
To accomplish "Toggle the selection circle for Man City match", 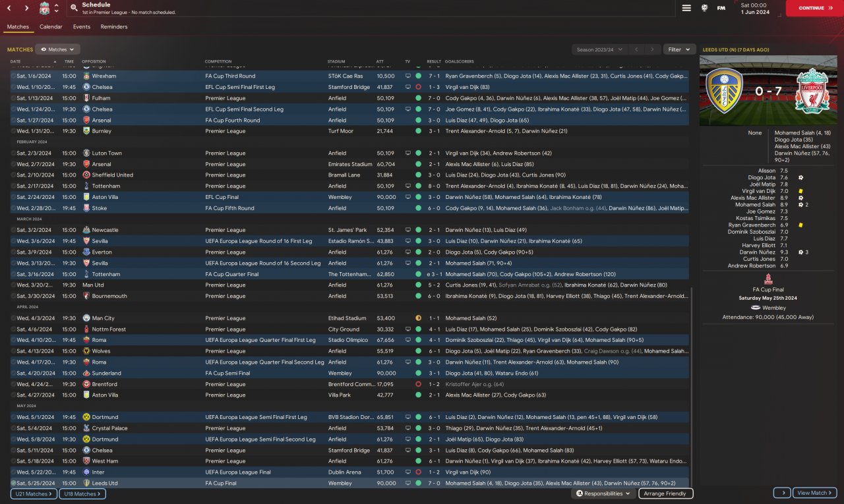I will tap(13, 318).
